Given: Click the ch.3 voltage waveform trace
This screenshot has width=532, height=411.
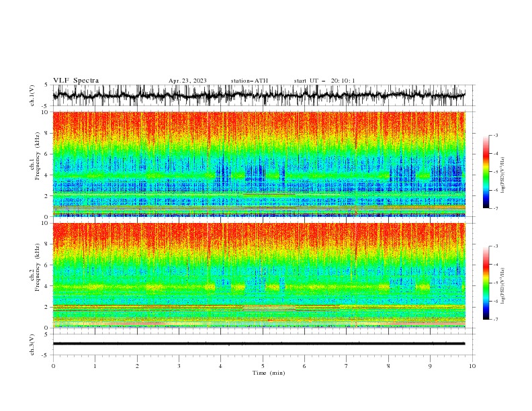Looking at the screenshot, I should coord(259,344).
